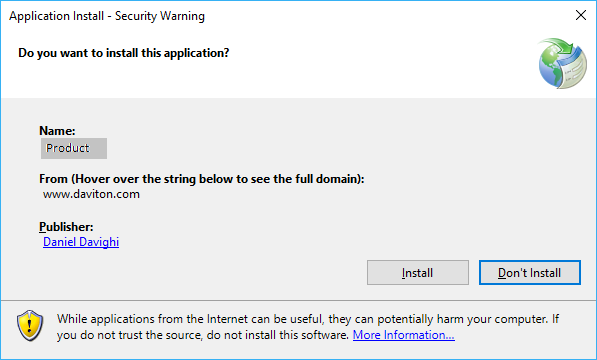Image resolution: width=597 pixels, height=360 pixels.
Task: Click the Product name field
Action: tap(74, 148)
